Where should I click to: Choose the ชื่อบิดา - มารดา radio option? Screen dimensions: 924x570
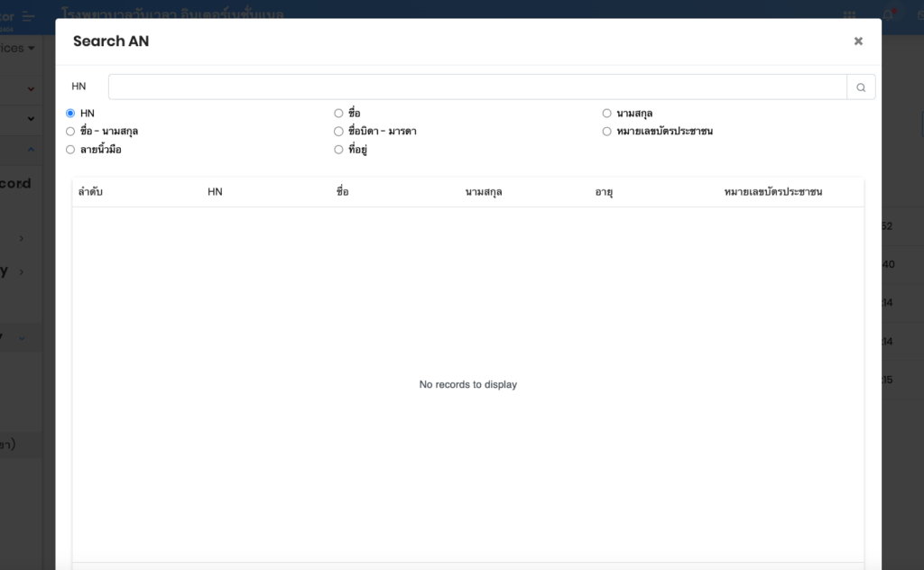[338, 132]
